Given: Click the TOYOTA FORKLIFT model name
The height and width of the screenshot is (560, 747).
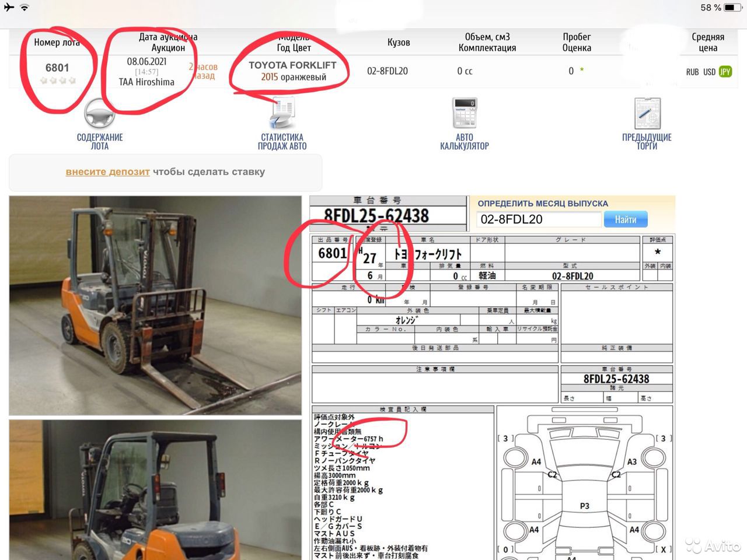Looking at the screenshot, I should pyautogui.click(x=292, y=65).
